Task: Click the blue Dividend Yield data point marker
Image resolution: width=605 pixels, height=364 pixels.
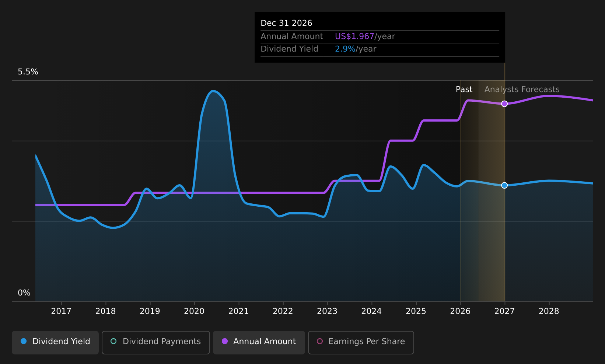Action: pyautogui.click(x=504, y=185)
